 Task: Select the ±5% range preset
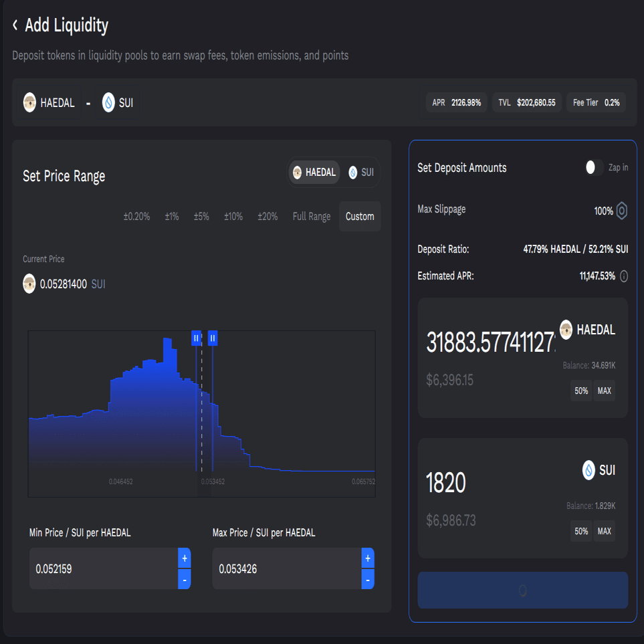(201, 217)
